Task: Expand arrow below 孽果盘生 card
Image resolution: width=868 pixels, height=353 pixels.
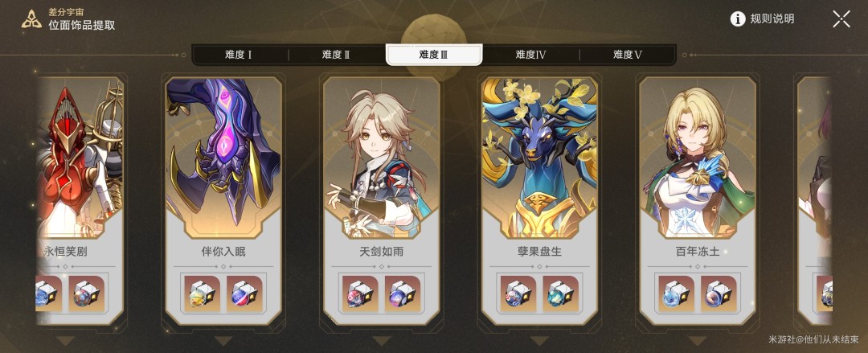Action: tap(540, 341)
